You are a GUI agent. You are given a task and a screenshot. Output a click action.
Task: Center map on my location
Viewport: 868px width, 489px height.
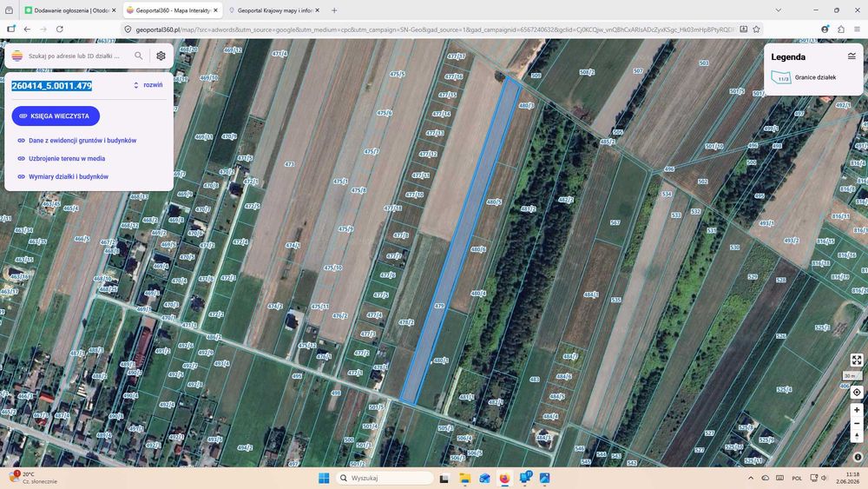pos(857,392)
